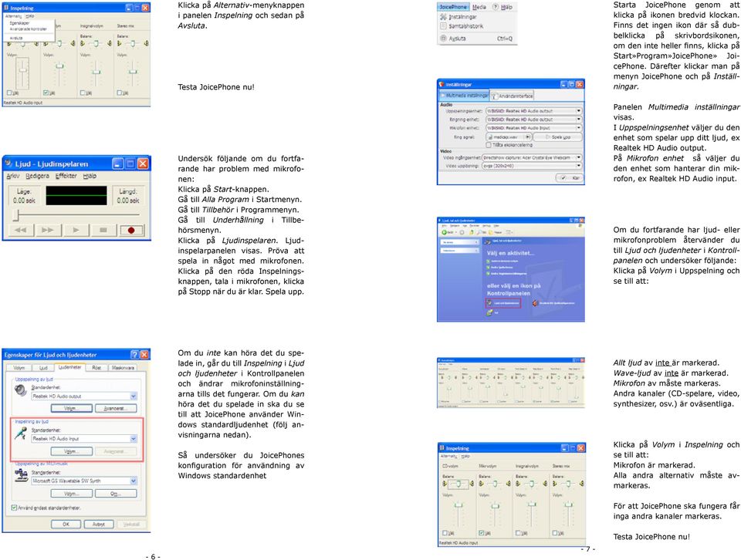
Task: Open the Redigera menu in Ljudinspelaren
Action: [37, 176]
